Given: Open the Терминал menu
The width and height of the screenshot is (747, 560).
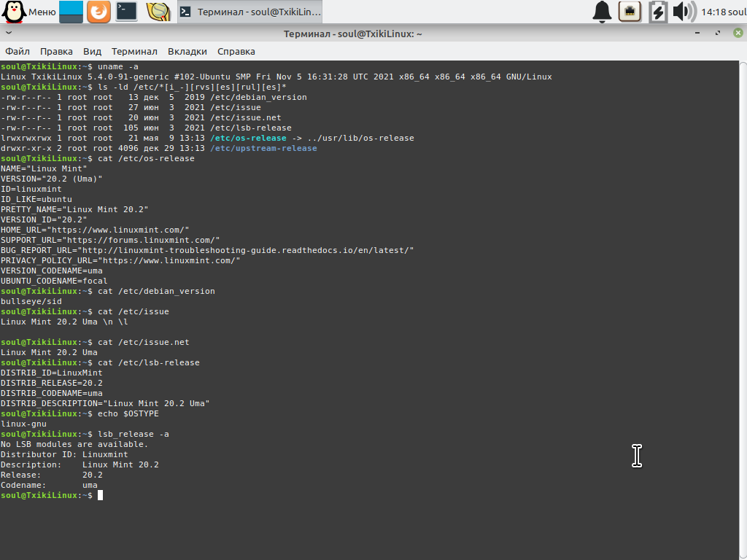Looking at the screenshot, I should [x=134, y=52].
